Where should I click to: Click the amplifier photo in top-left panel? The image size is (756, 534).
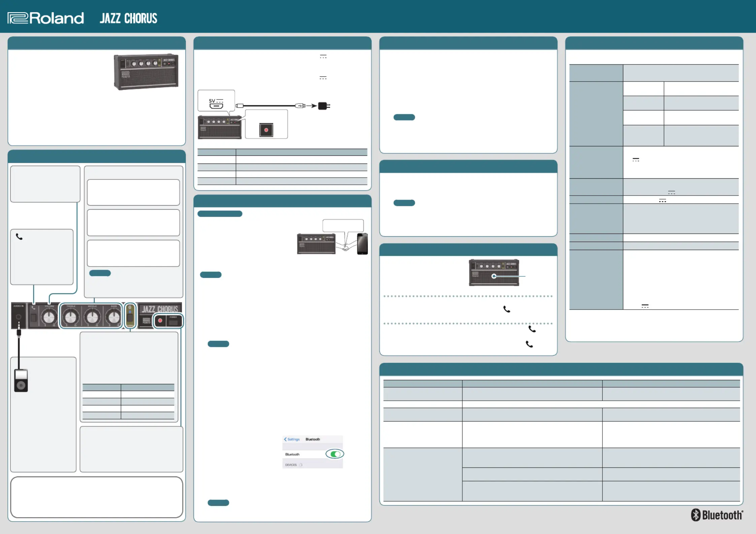(x=146, y=72)
